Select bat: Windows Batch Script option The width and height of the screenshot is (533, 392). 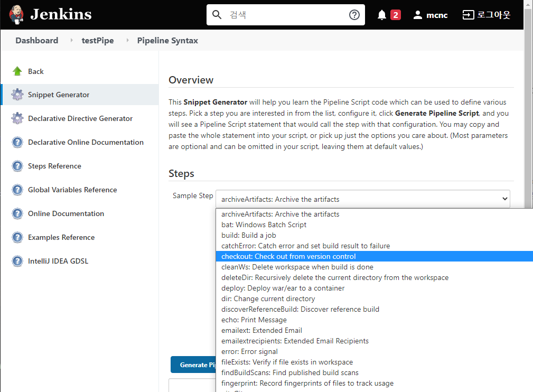[374, 225]
